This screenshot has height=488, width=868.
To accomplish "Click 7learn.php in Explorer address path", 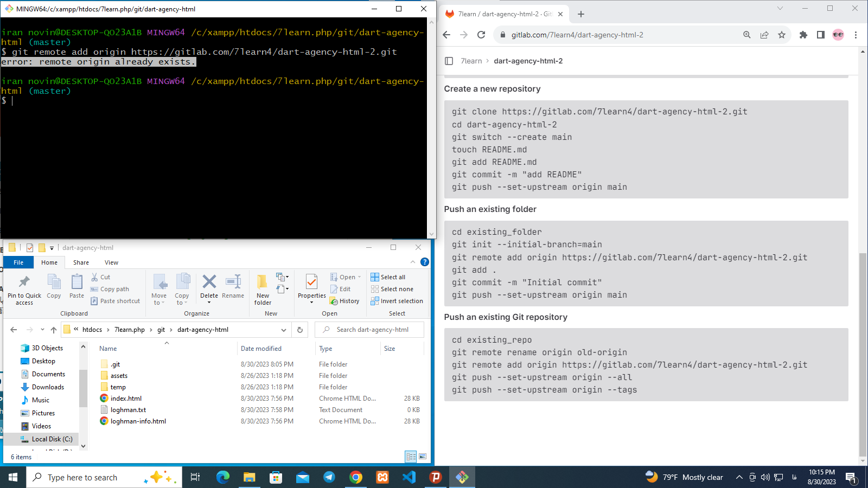I will [x=130, y=330].
